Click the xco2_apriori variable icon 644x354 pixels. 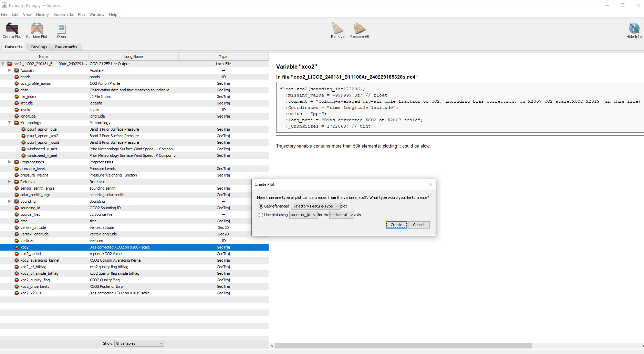click(x=17, y=254)
